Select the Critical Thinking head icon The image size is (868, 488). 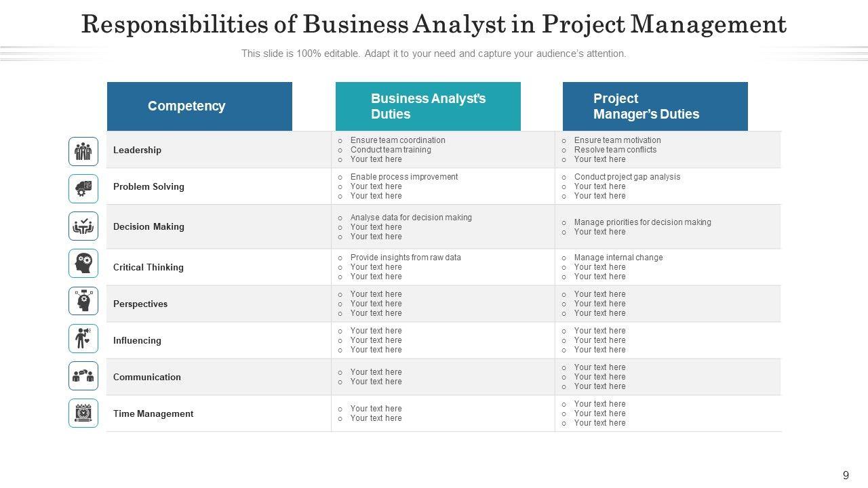83,263
